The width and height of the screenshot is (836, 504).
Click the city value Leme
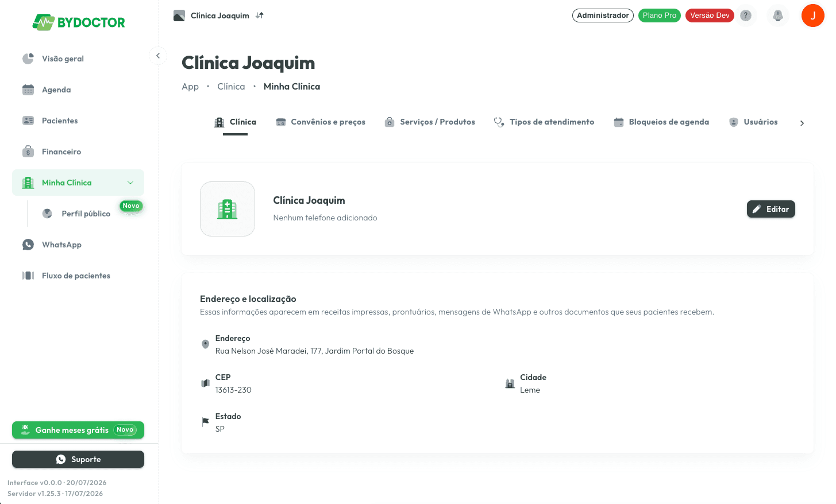[530, 390]
